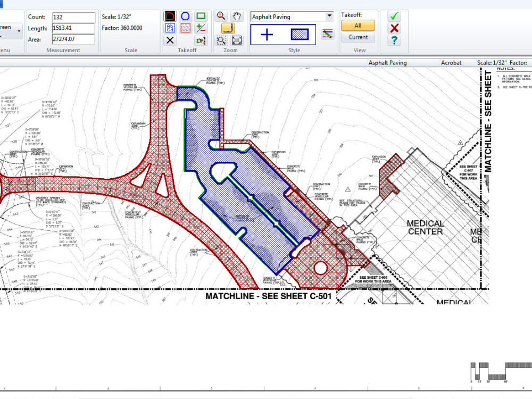Click the Area field showing 27274.07
This screenshot has width=532, height=399.
coord(73,39)
